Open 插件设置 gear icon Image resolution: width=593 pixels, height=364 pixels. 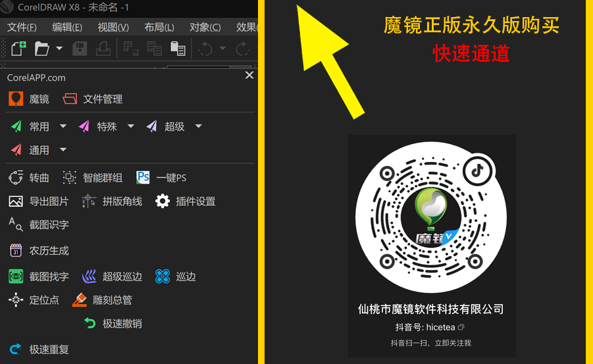click(163, 201)
